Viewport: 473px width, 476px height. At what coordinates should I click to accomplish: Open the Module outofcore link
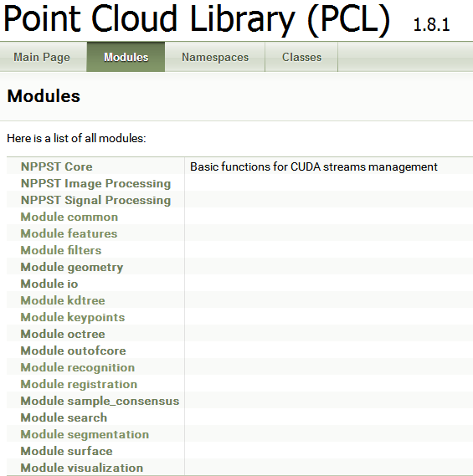pyautogui.click(x=73, y=351)
